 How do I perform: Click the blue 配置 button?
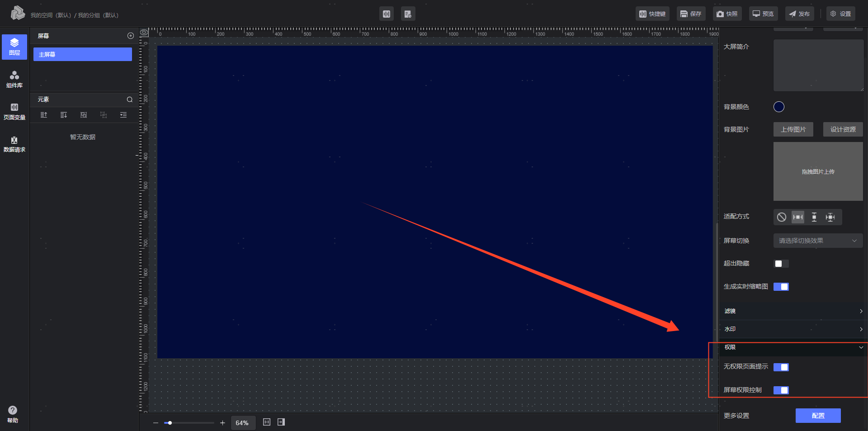point(818,416)
